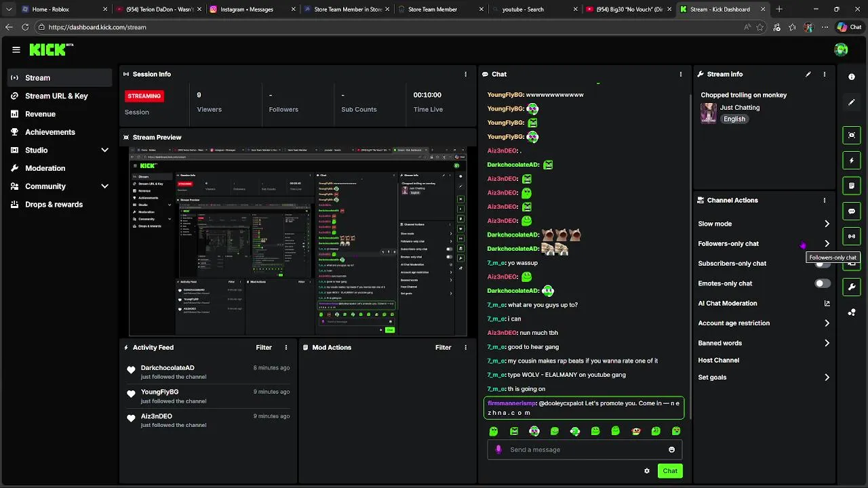Image resolution: width=868 pixels, height=488 pixels.
Task: Click the pinned firmmannerismp chat message
Action: click(x=584, y=408)
